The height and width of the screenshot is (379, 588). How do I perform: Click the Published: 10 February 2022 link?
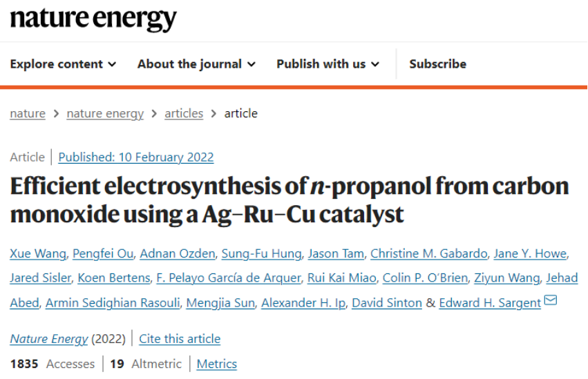135,157
